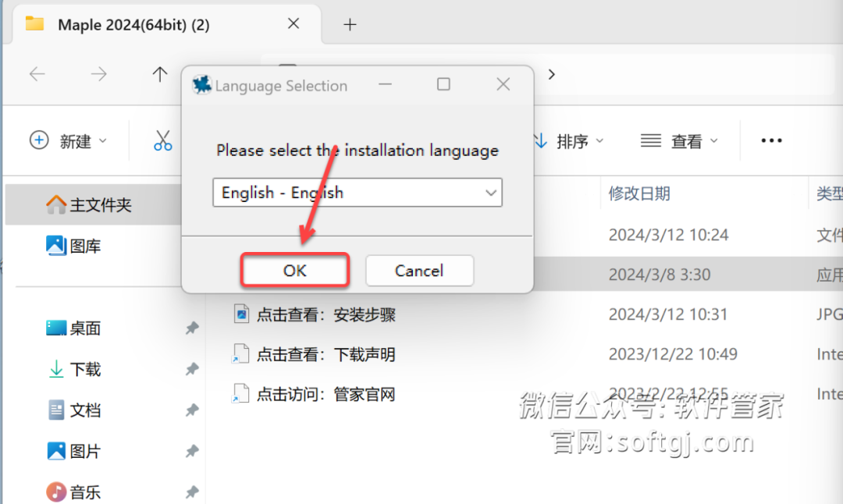Image resolution: width=843 pixels, height=504 pixels.
Task: Minimize the Language Selection dialog
Action: (385, 84)
